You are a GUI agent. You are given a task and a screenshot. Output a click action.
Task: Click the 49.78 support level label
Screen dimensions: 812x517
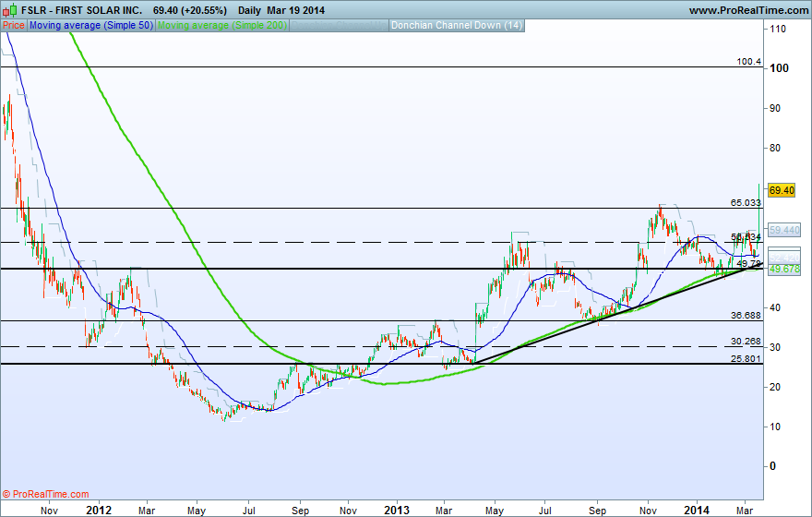tap(749, 264)
